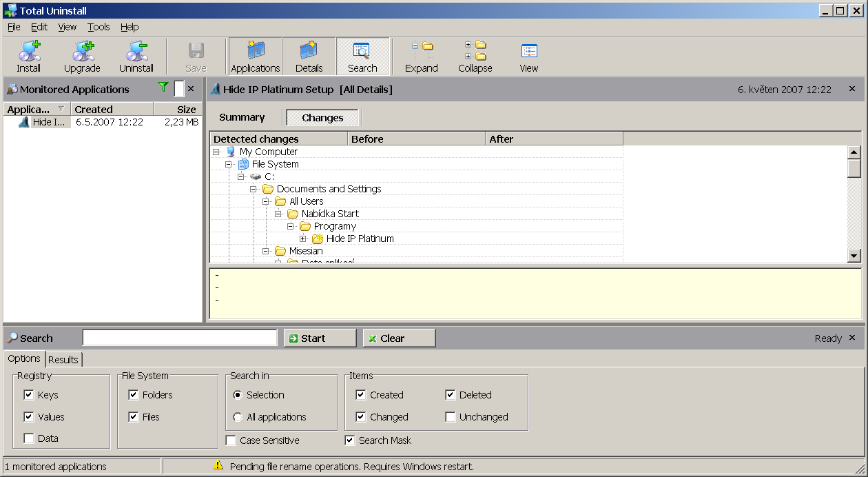The width and height of the screenshot is (868, 477).
Task: Click the File System icon in tree
Action: pyautogui.click(x=243, y=164)
